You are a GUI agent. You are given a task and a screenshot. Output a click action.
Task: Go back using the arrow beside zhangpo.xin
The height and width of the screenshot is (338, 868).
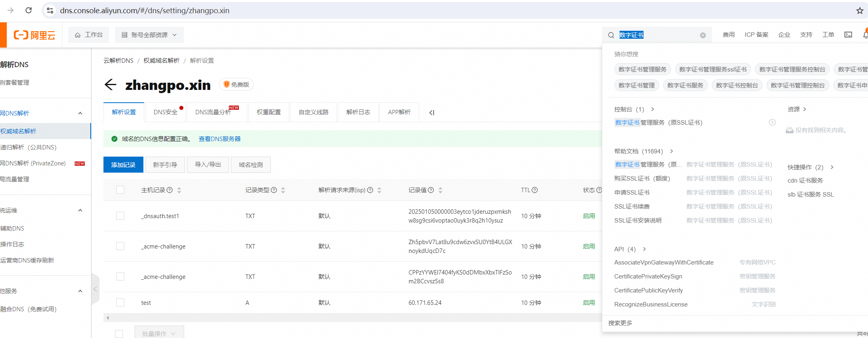(110, 84)
